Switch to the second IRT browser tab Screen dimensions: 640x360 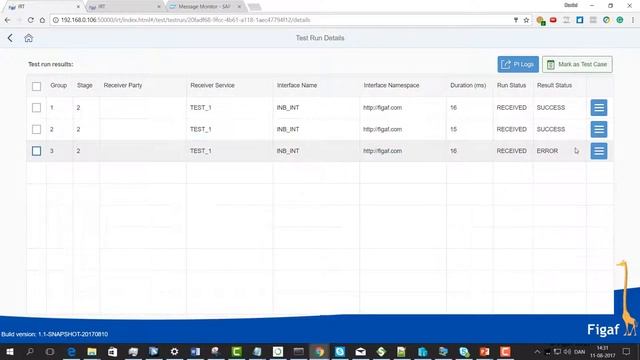coord(124,7)
